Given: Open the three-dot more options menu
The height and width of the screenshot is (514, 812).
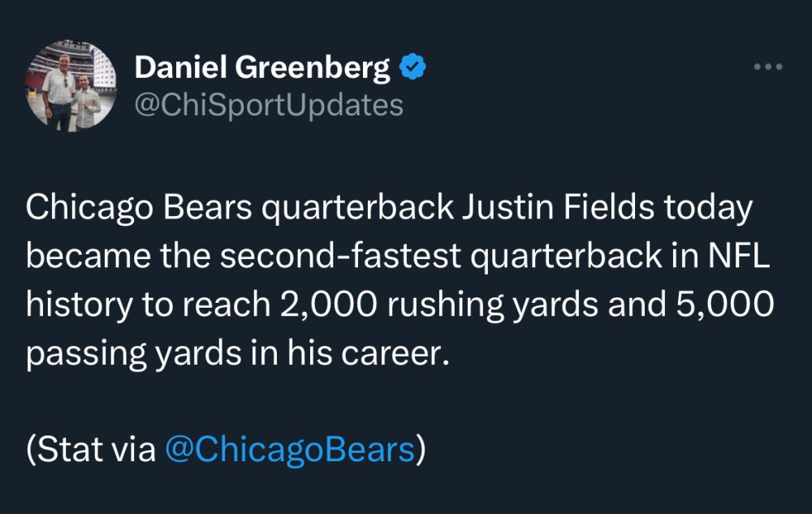Looking at the screenshot, I should (x=768, y=67).
